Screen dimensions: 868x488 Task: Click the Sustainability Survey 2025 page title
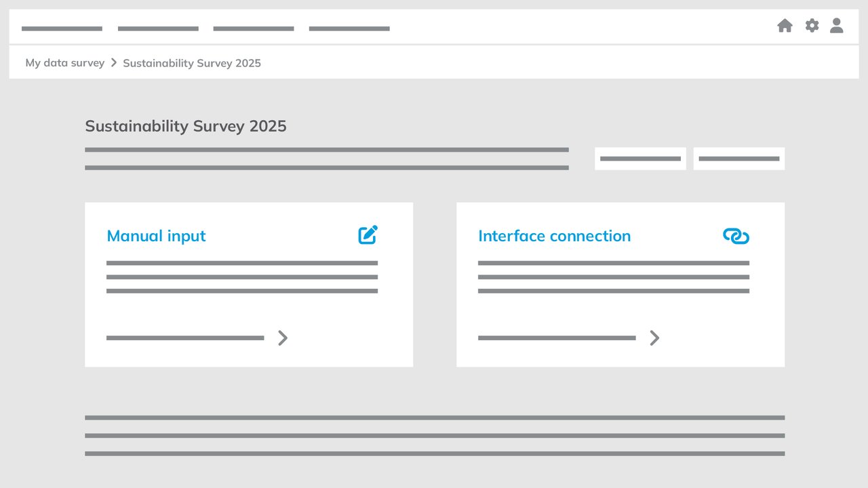185,126
